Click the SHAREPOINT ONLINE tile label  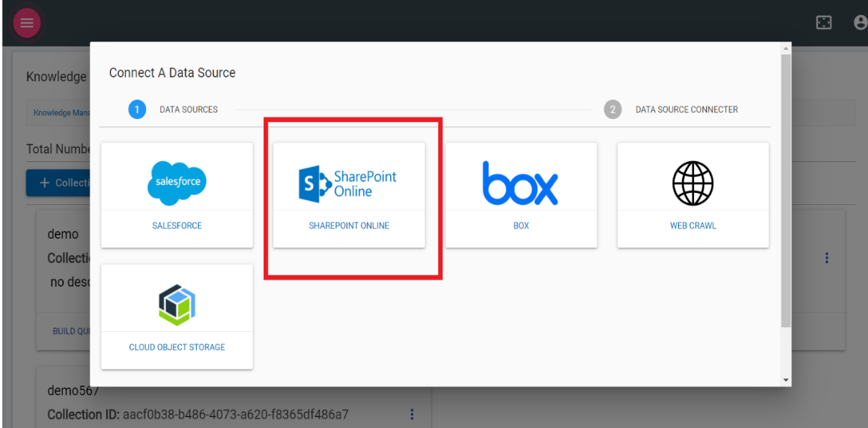pyautogui.click(x=349, y=224)
